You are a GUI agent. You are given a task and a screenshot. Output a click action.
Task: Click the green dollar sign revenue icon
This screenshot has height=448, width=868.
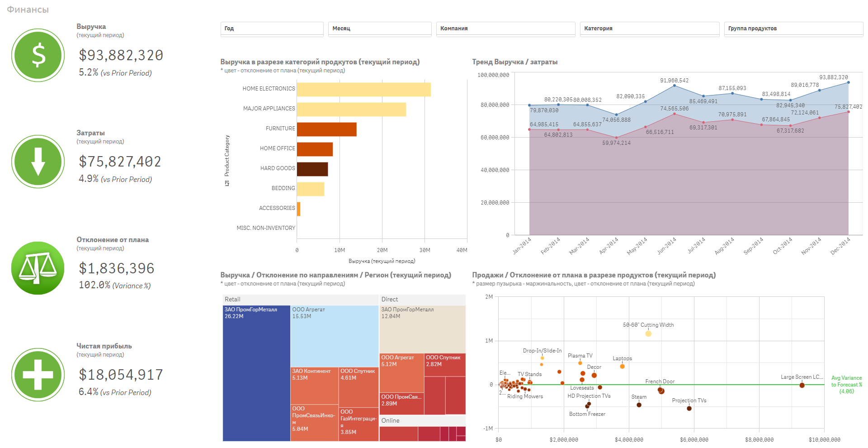coord(38,55)
